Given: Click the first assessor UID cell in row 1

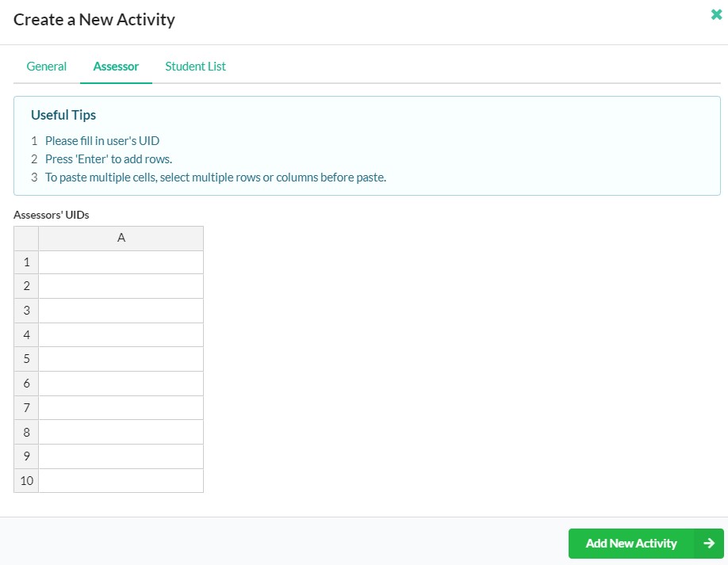Looking at the screenshot, I should tap(121, 262).
